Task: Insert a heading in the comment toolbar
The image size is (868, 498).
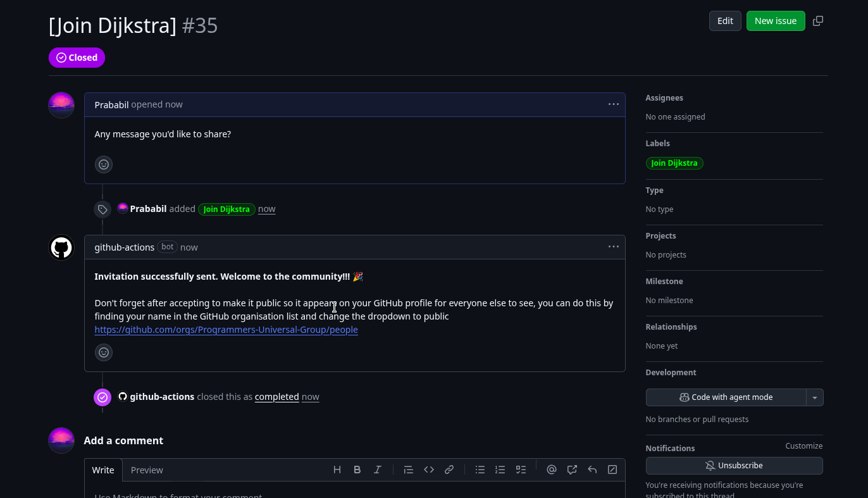Action: [337, 470]
